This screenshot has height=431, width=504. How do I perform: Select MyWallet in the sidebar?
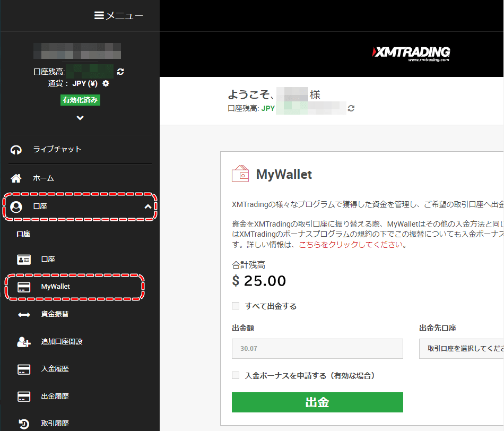(x=55, y=287)
